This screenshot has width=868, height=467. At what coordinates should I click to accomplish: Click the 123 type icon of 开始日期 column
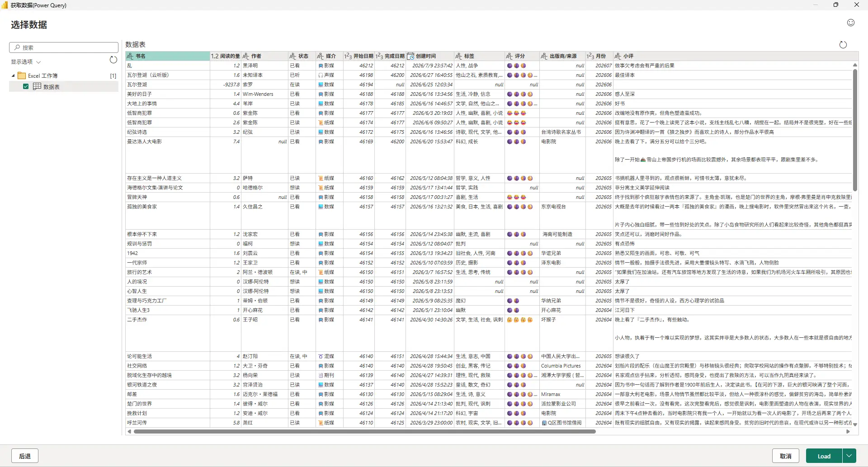click(348, 56)
